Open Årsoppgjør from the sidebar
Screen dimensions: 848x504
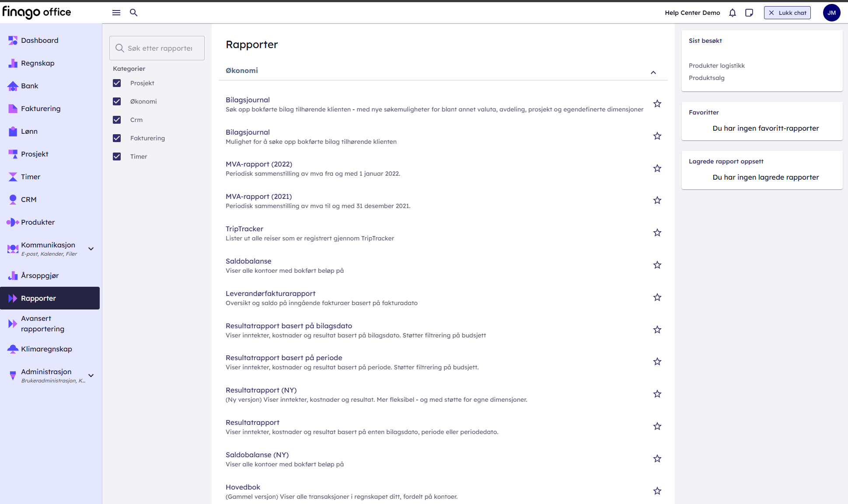40,275
